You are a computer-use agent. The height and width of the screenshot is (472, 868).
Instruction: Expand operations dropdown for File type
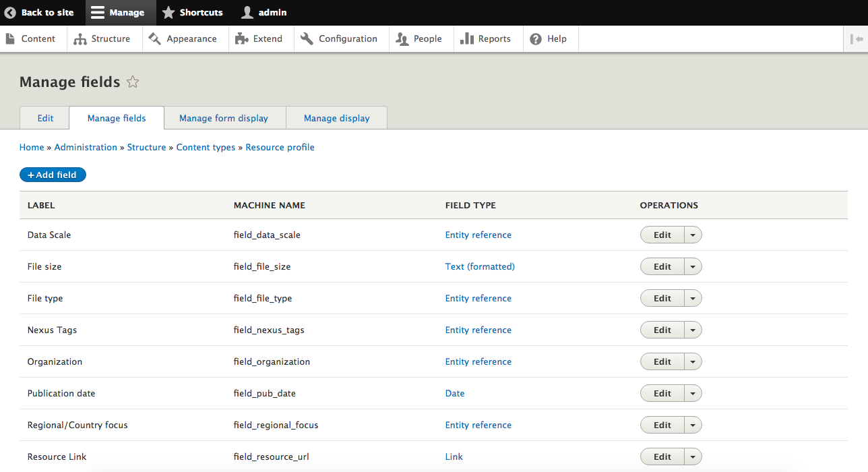[x=693, y=298]
